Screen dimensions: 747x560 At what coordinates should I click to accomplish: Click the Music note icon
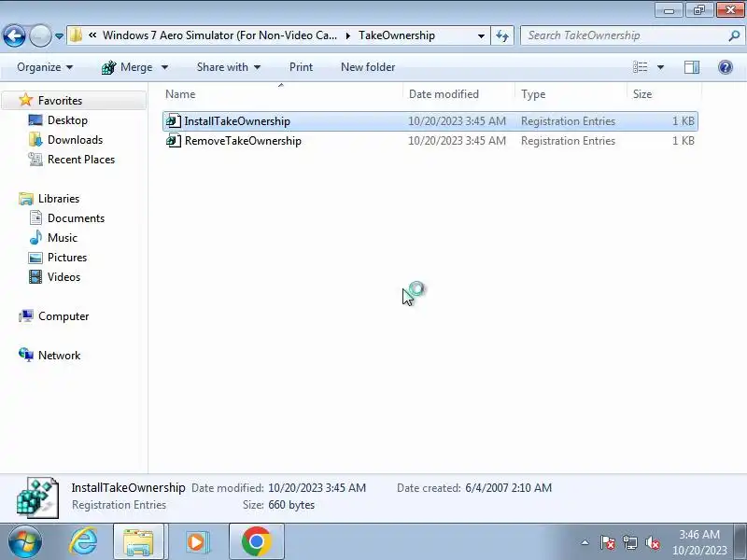[35, 237]
